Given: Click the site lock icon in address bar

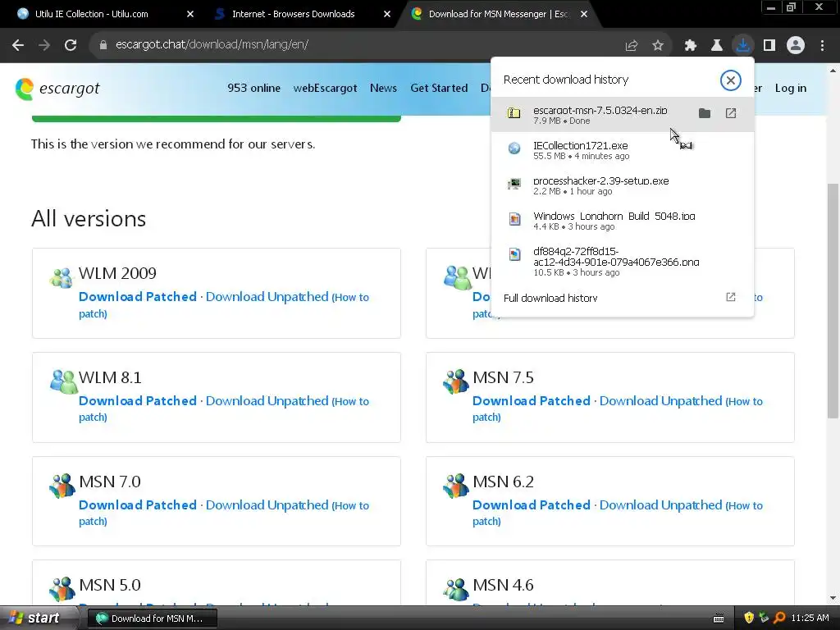Looking at the screenshot, I should click(103, 45).
